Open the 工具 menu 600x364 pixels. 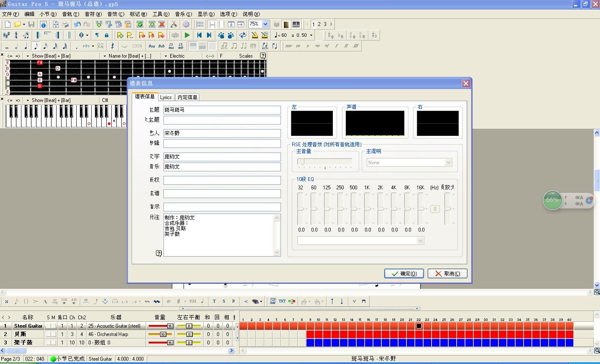pos(161,14)
